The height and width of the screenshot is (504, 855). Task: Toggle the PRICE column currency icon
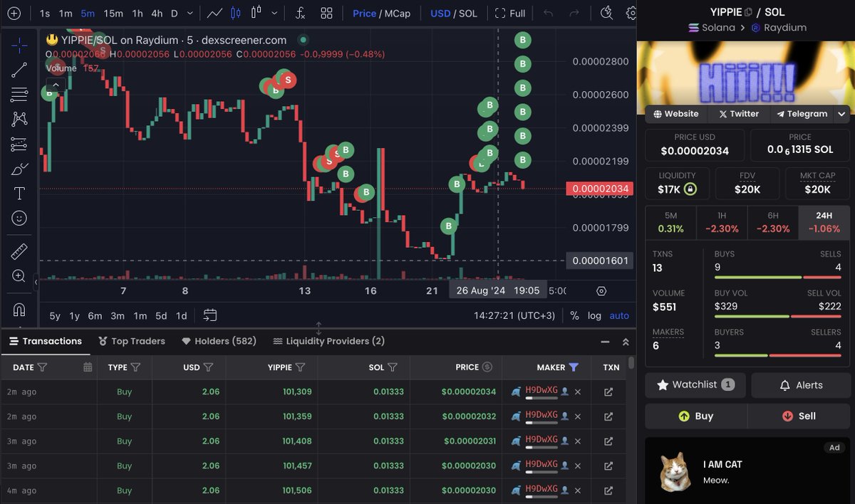point(487,367)
